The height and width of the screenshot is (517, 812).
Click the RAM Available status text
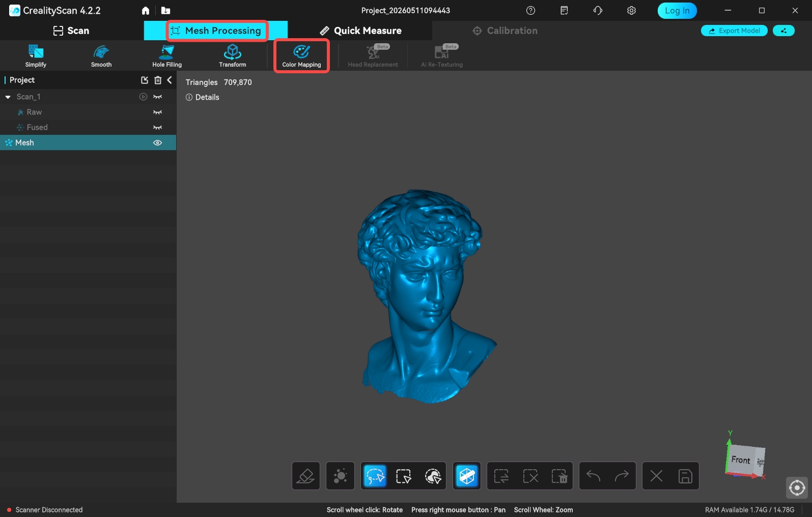(749, 510)
